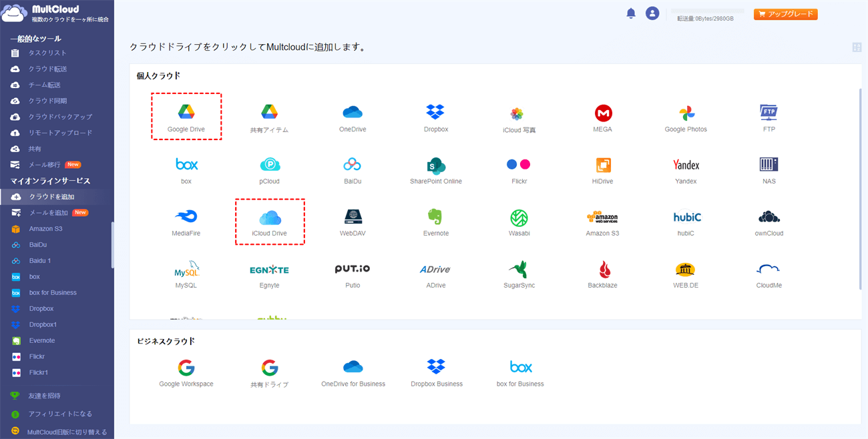Add Google Workspace business cloud
The width and height of the screenshot is (868, 439).
pos(186,372)
